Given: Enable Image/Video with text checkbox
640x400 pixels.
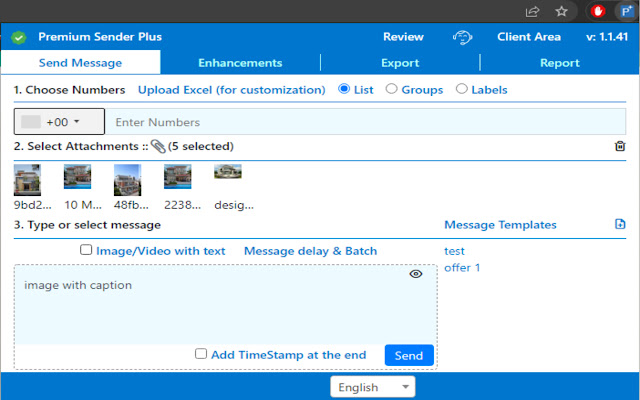Looking at the screenshot, I should (87, 250).
